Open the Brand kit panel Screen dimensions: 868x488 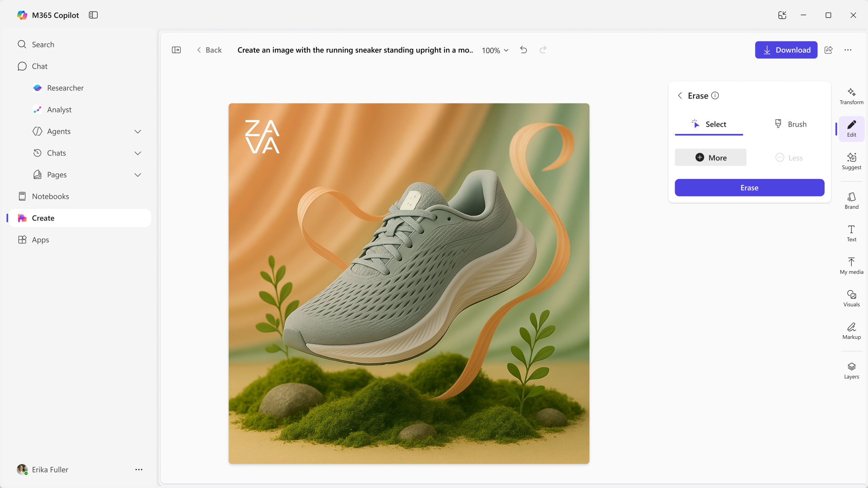[x=851, y=201]
